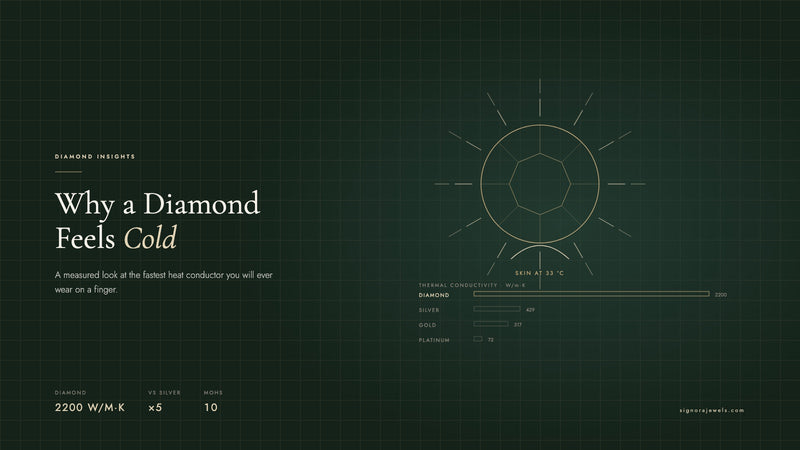
Task: Click the Mohs '10' stat
Action: (x=211, y=408)
